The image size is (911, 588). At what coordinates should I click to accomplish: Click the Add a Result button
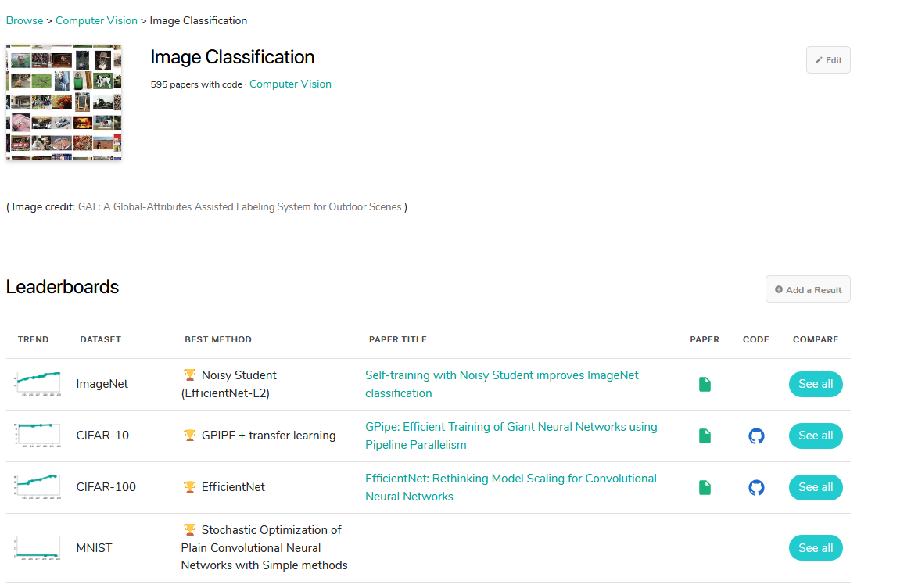808,289
